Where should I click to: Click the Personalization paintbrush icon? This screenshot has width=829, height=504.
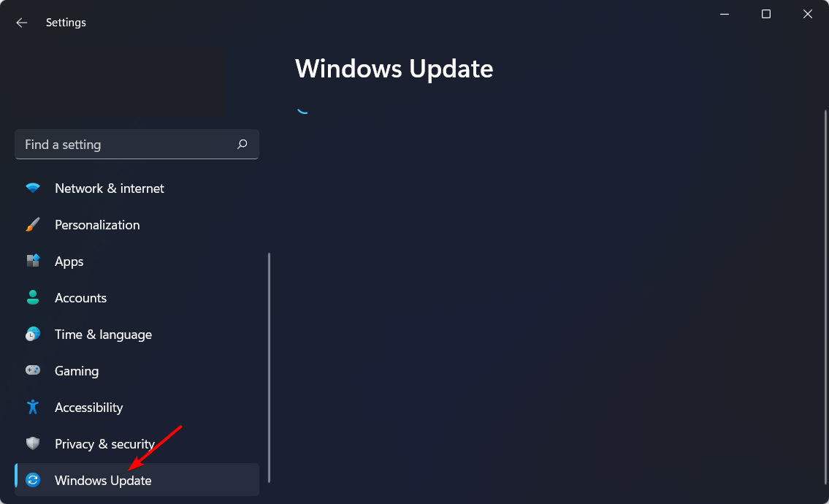coord(33,225)
